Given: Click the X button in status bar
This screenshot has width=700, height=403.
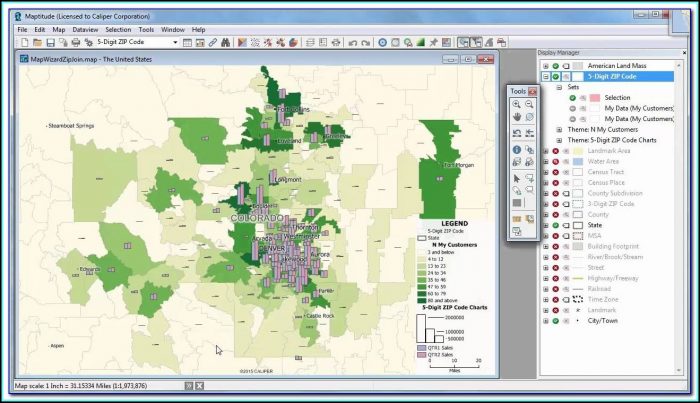Looking at the screenshot, I should [x=200, y=386].
